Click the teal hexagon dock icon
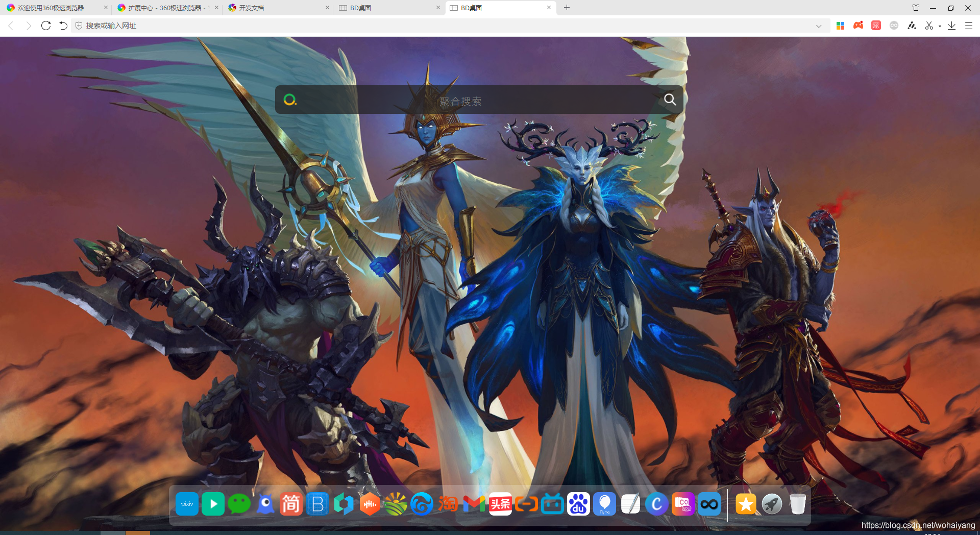Viewport: 980px width, 535px height. [x=344, y=504]
